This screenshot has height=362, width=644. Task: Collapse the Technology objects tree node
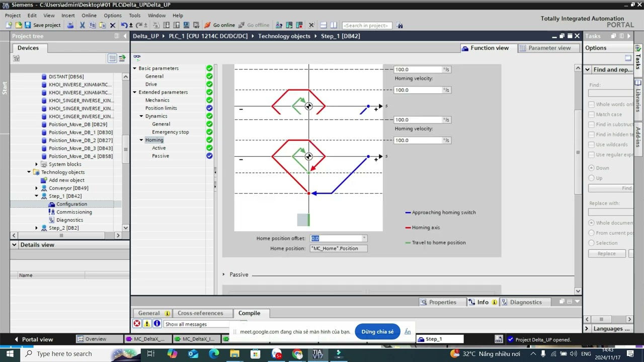[x=29, y=172]
